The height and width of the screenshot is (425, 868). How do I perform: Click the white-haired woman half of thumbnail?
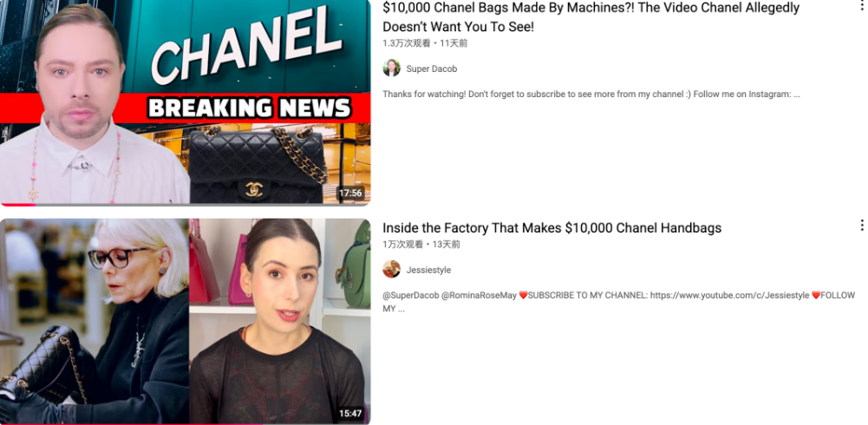tap(95, 322)
